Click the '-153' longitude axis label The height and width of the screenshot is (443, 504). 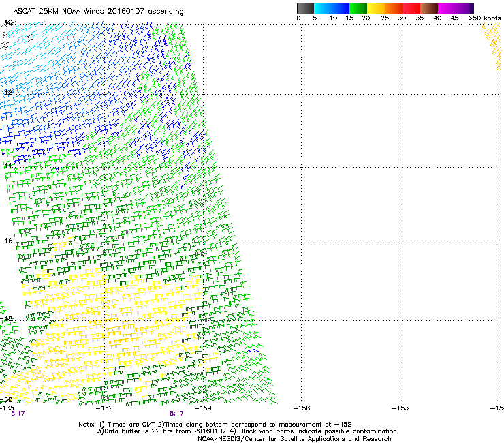pyautogui.click(x=400, y=408)
